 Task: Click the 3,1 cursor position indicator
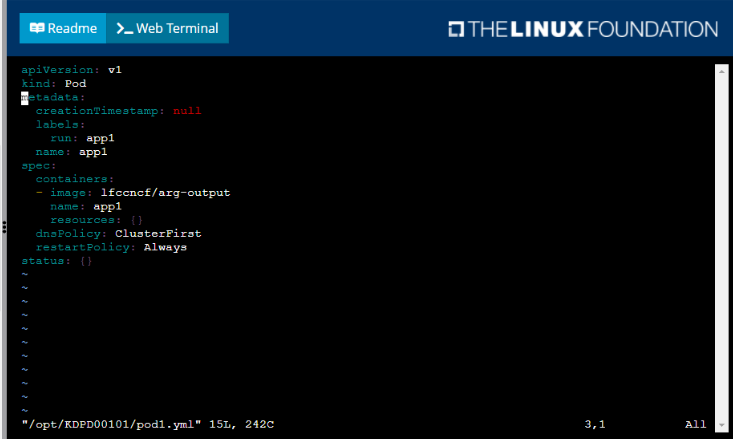pyautogui.click(x=595, y=425)
